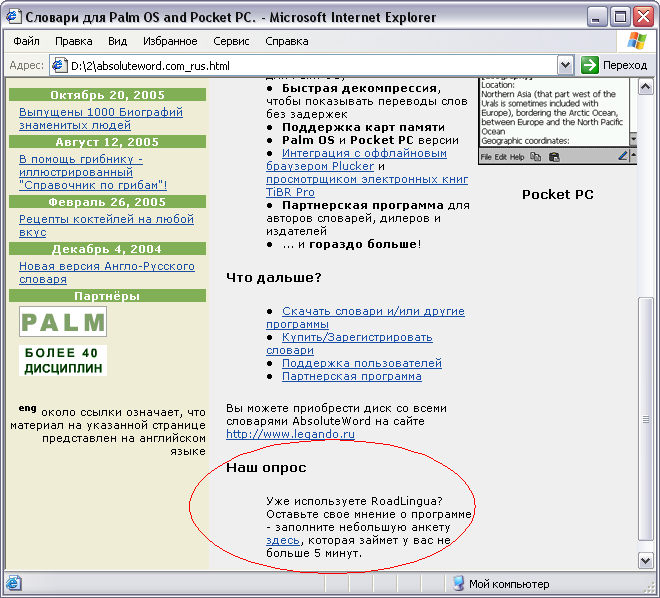This screenshot has height=598, width=660.
Task: Click the Февраль 26, 2005 heading
Action: coord(107,202)
